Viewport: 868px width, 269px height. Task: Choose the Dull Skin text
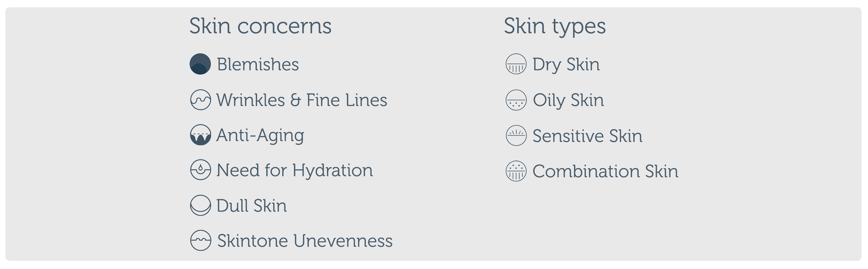point(251,206)
